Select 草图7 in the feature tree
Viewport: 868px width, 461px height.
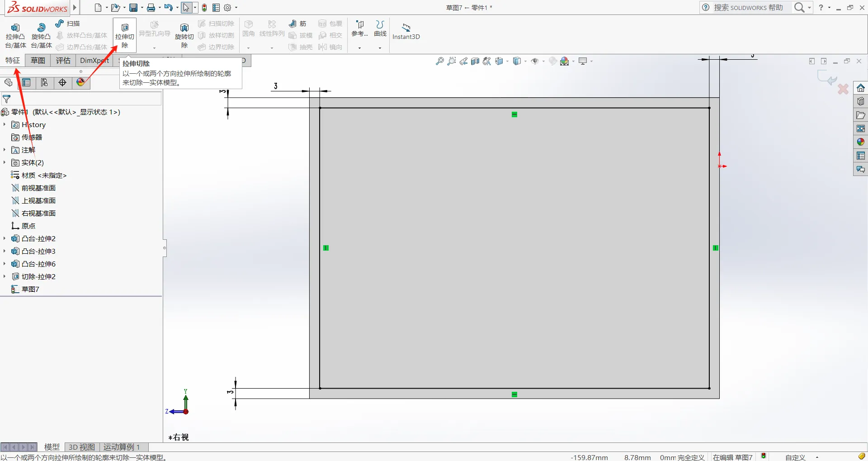click(x=30, y=289)
